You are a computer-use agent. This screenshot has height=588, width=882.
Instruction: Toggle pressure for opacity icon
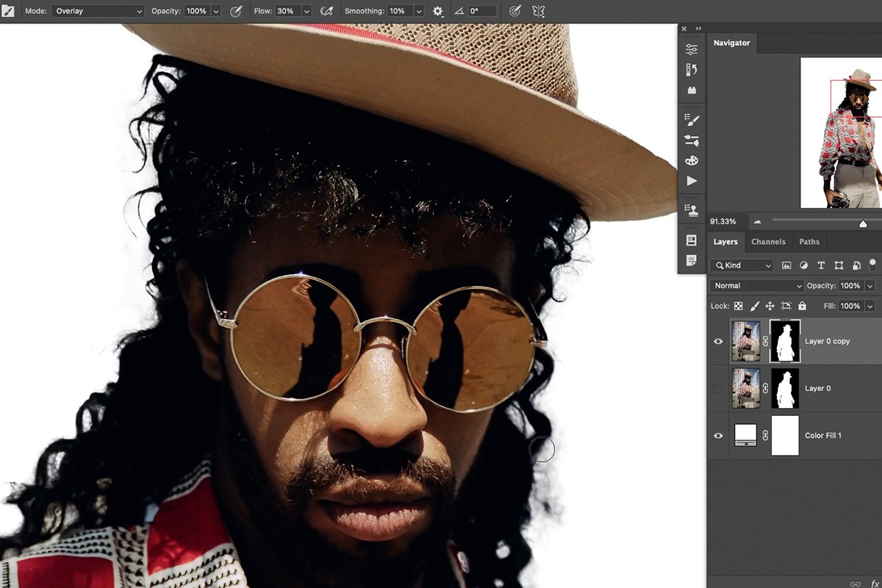[x=236, y=12]
